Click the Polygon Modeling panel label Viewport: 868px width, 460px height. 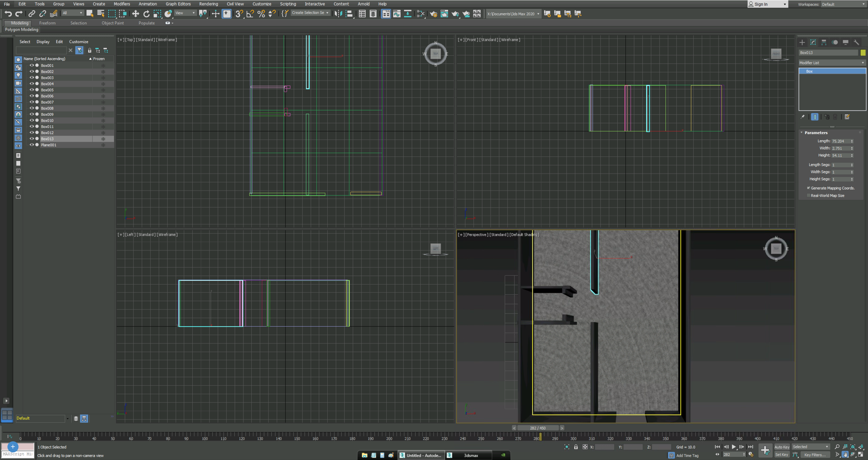coord(22,29)
